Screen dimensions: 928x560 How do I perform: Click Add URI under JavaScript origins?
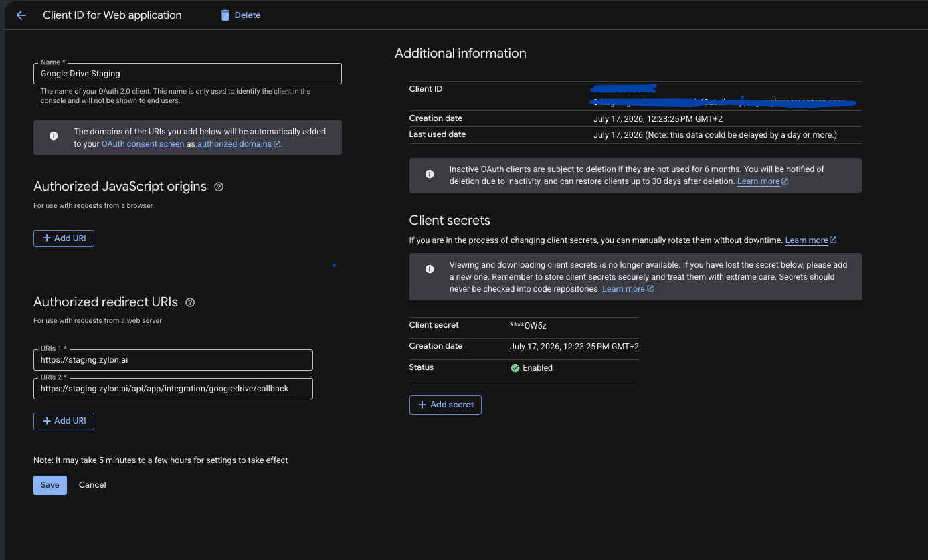tap(64, 238)
